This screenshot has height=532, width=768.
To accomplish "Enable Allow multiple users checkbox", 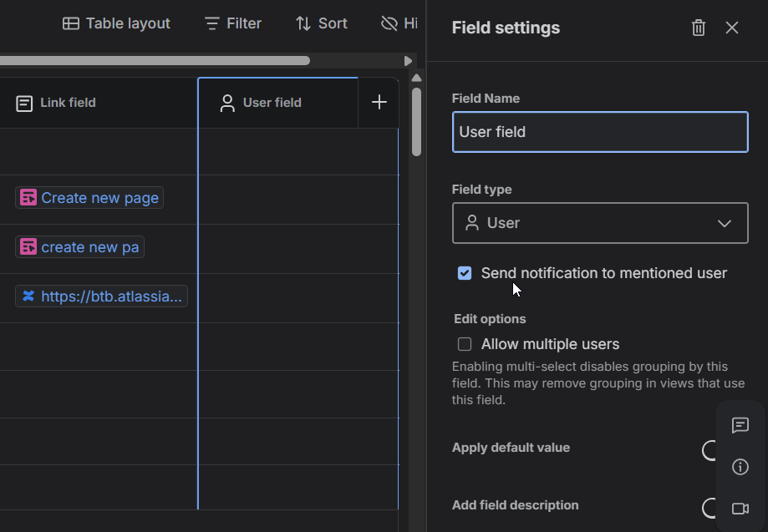I will pyautogui.click(x=465, y=344).
